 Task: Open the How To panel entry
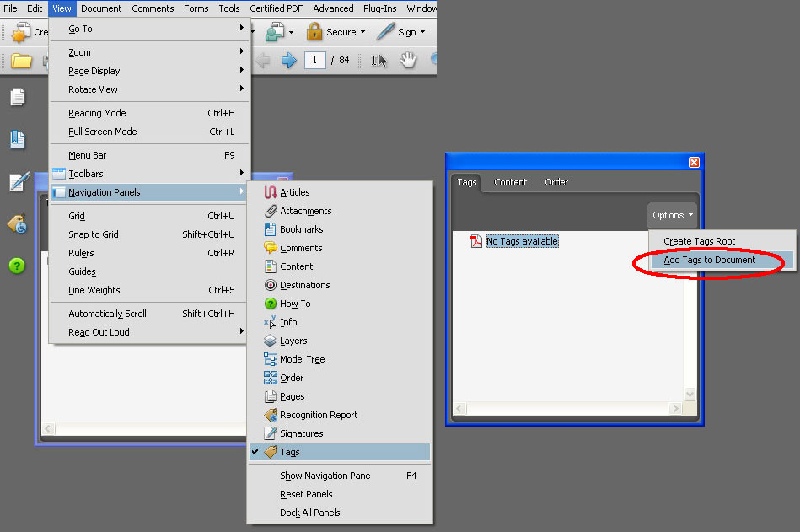click(x=339, y=304)
